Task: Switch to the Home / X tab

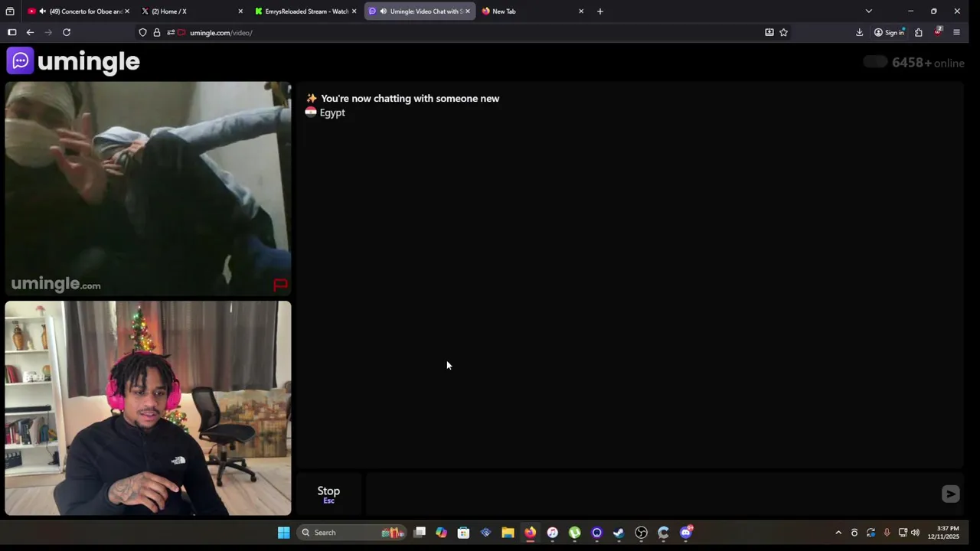Action: point(191,11)
